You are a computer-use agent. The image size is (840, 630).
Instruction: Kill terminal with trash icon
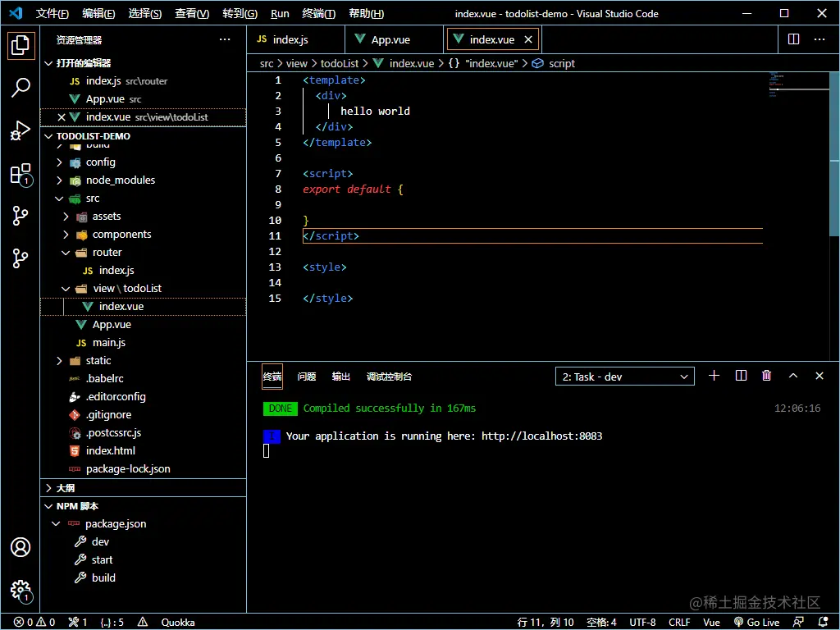point(766,376)
